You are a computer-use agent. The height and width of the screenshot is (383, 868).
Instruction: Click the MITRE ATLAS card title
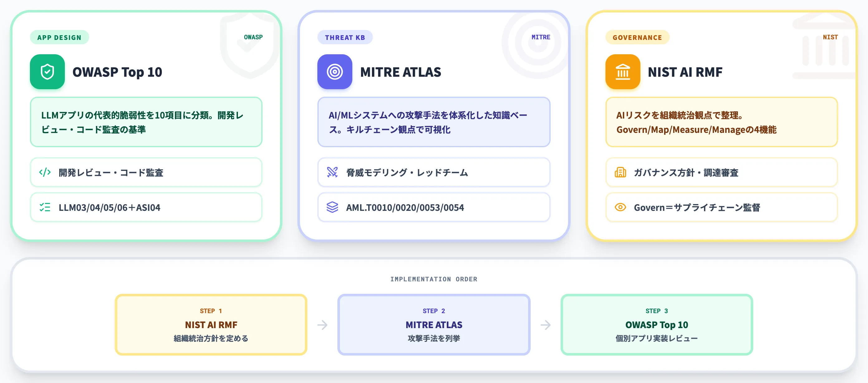click(x=401, y=72)
